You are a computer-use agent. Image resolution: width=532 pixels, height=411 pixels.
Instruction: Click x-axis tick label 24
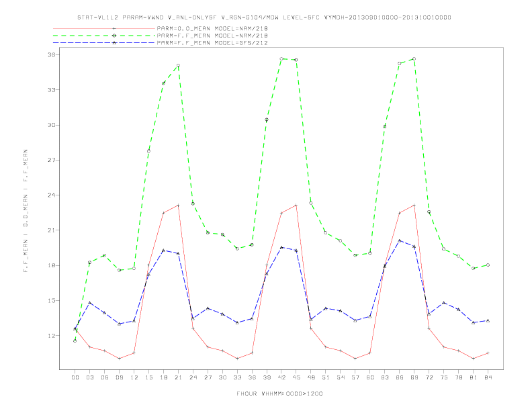[193, 377]
